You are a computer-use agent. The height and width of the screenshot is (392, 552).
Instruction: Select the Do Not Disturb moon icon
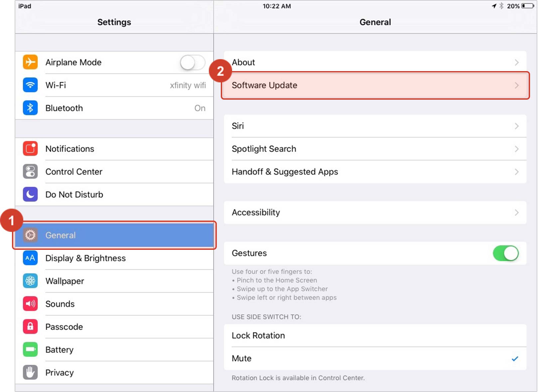coord(30,194)
